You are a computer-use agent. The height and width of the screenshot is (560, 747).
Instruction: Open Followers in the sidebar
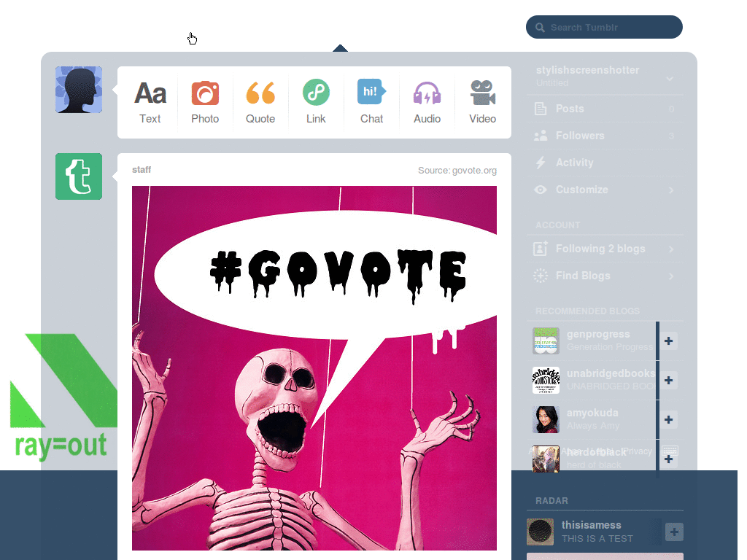pyautogui.click(x=605, y=136)
